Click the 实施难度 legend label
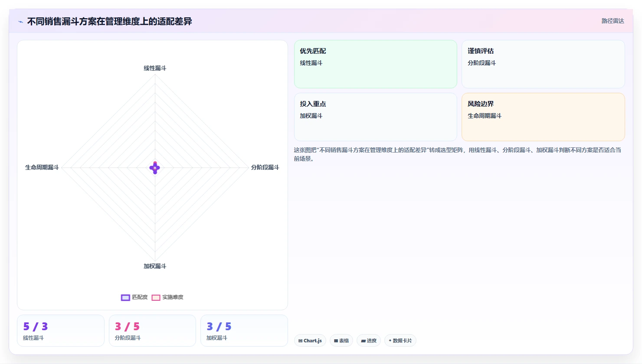Viewport: 642px width, 364px height. (x=173, y=297)
